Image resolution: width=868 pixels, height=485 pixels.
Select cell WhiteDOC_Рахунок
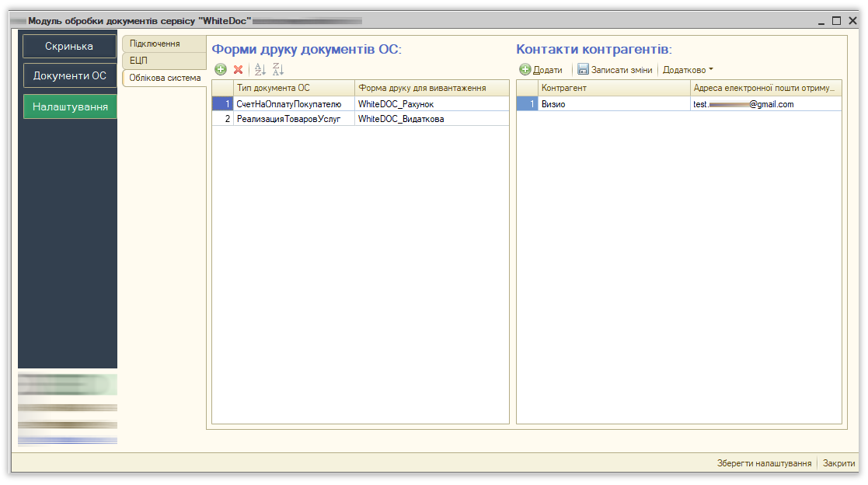pyautogui.click(x=432, y=104)
